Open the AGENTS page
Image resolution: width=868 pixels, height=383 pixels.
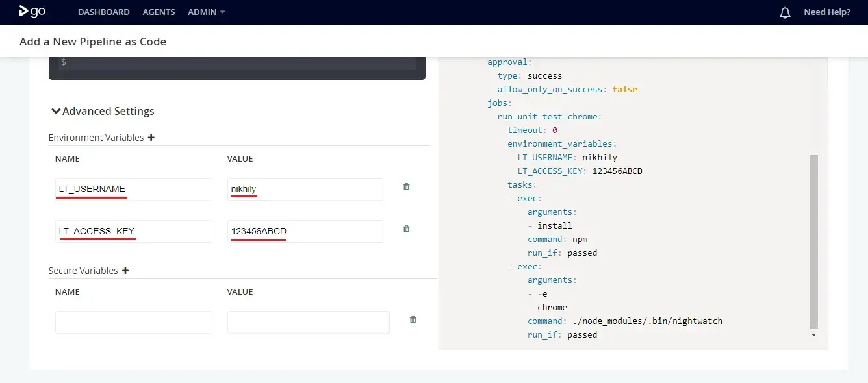click(x=159, y=12)
